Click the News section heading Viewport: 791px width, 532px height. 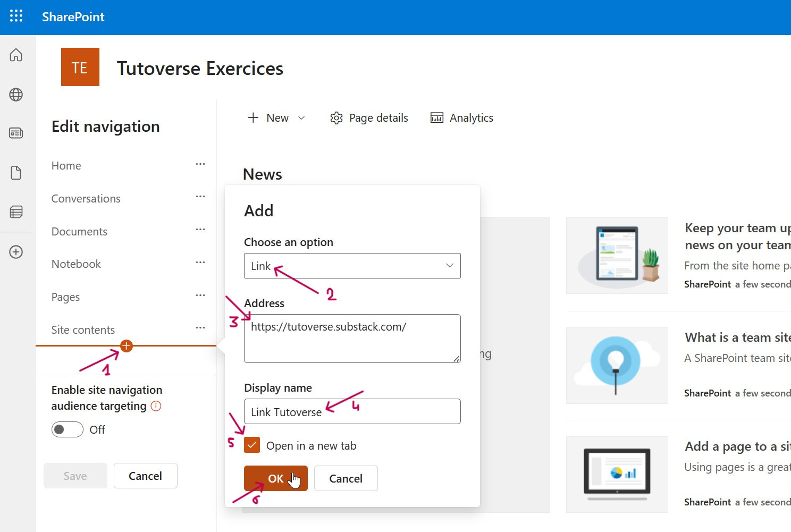pos(263,174)
